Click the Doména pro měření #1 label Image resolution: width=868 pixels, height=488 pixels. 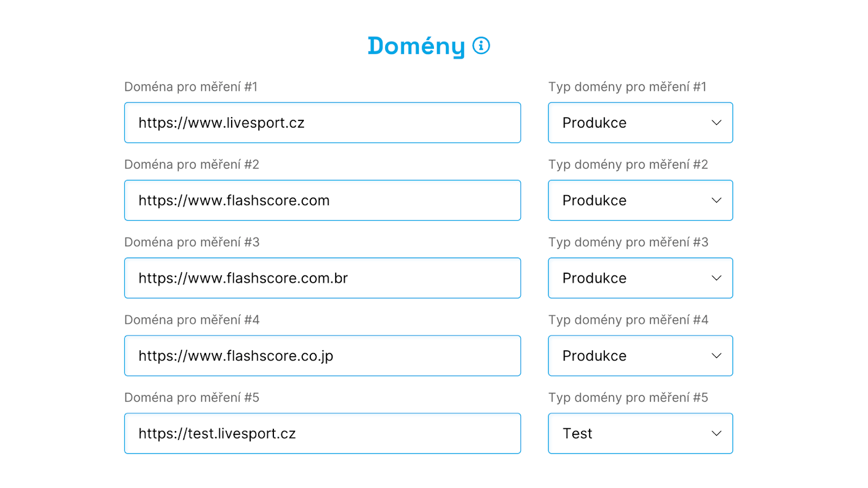point(191,87)
